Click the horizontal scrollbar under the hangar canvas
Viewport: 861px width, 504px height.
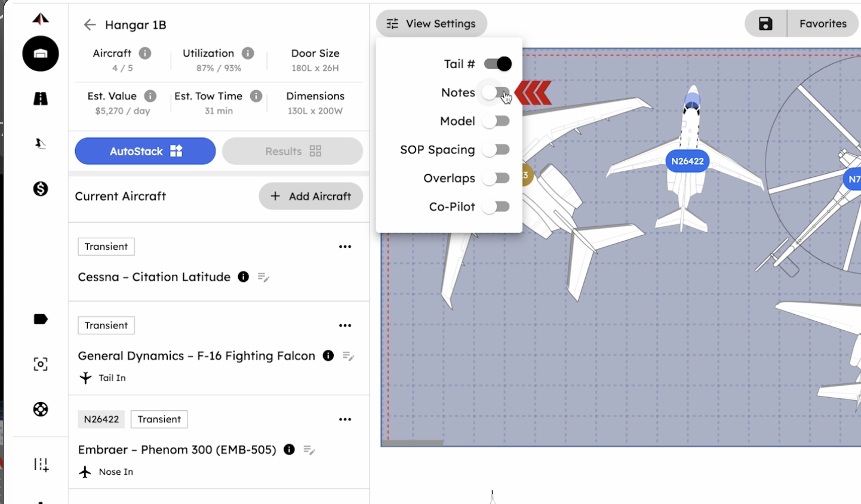pyautogui.click(x=413, y=443)
